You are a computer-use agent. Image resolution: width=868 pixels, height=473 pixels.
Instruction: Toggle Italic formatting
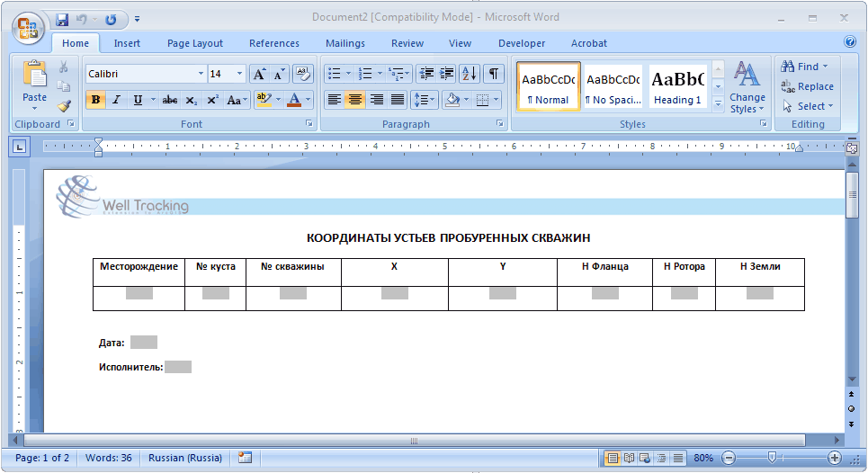[117, 100]
